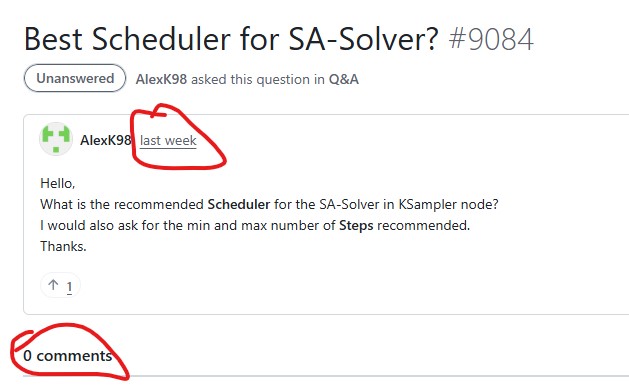This screenshot has height=388, width=629.
Task: Open AlexK98 profile link beside Unanswered badge
Action: pyautogui.click(x=161, y=79)
